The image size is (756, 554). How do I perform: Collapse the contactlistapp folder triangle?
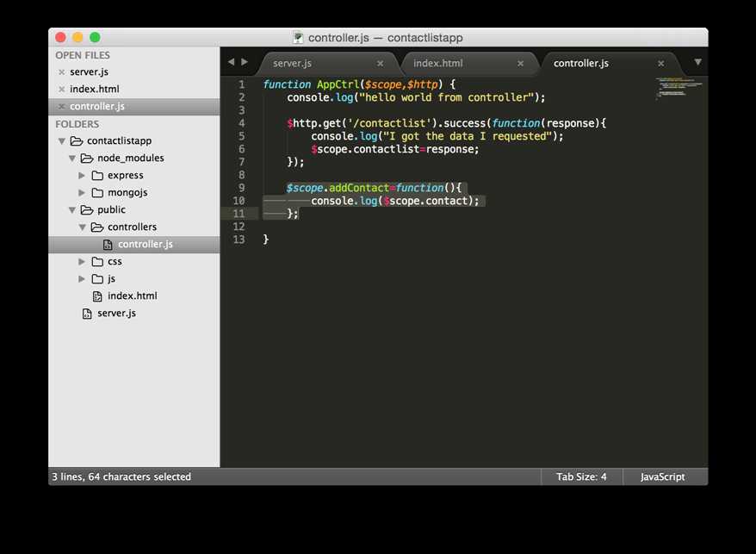62,141
